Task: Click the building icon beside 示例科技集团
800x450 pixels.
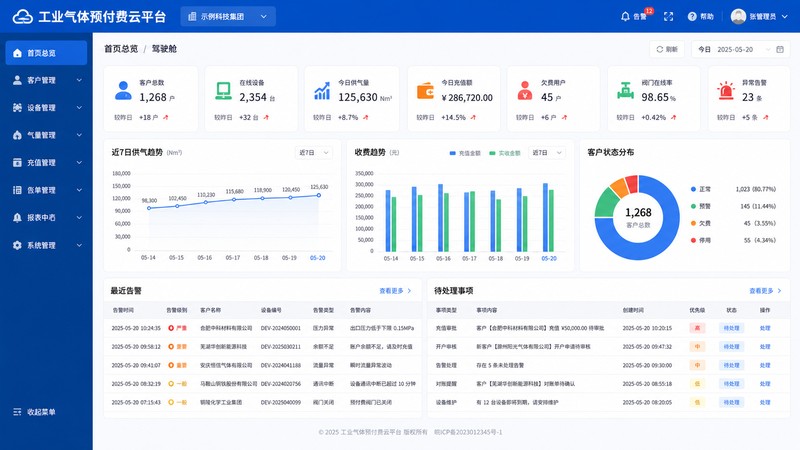Action: point(192,17)
